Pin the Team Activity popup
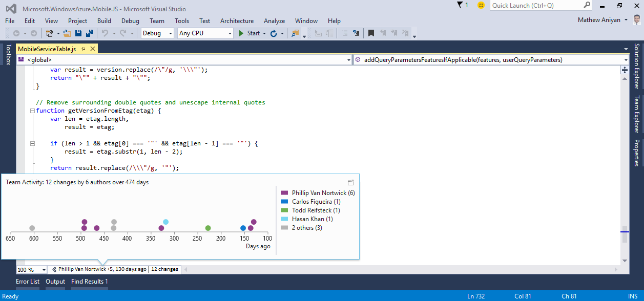Image resolution: width=644 pixels, height=301 pixels. (x=350, y=182)
